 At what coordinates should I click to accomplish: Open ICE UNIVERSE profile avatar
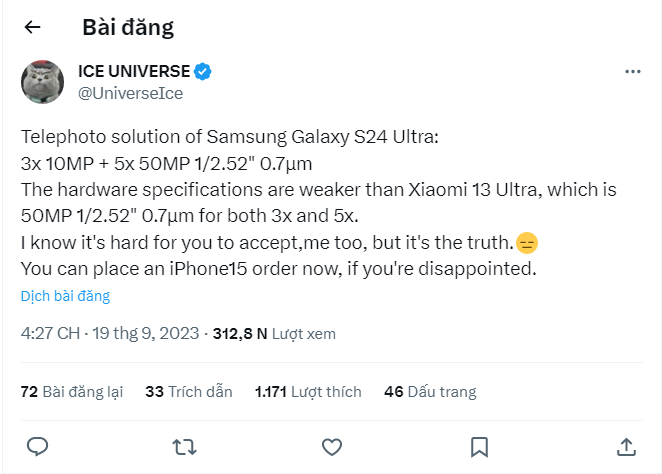[44, 82]
